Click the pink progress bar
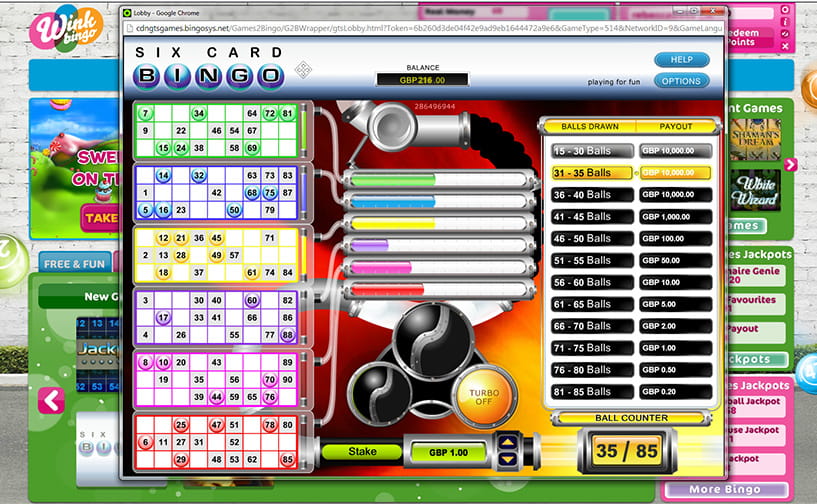 tap(439, 267)
